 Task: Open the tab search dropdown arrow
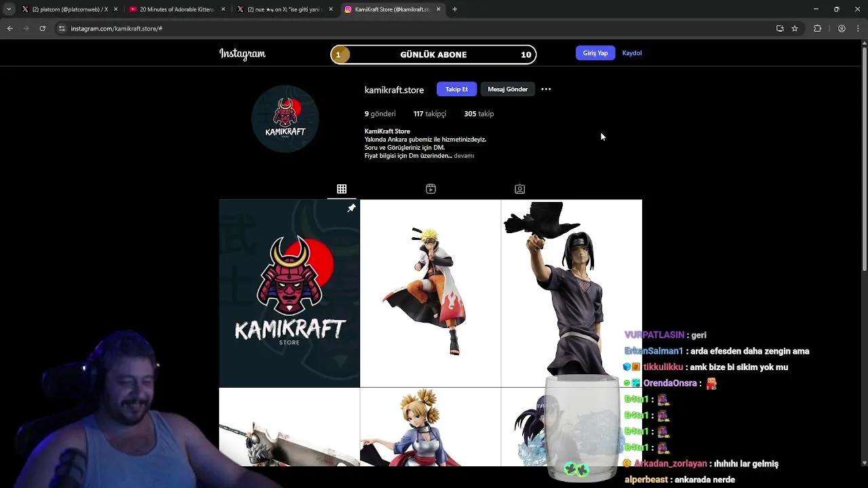pos(8,9)
